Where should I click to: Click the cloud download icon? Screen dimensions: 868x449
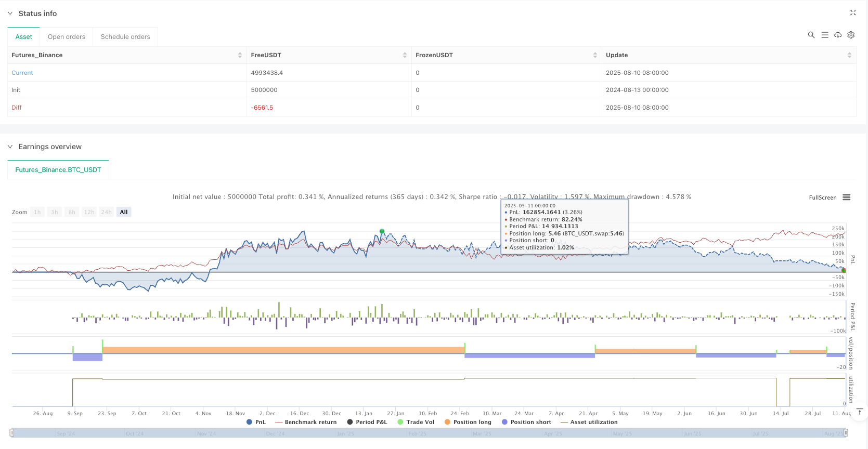click(x=837, y=35)
